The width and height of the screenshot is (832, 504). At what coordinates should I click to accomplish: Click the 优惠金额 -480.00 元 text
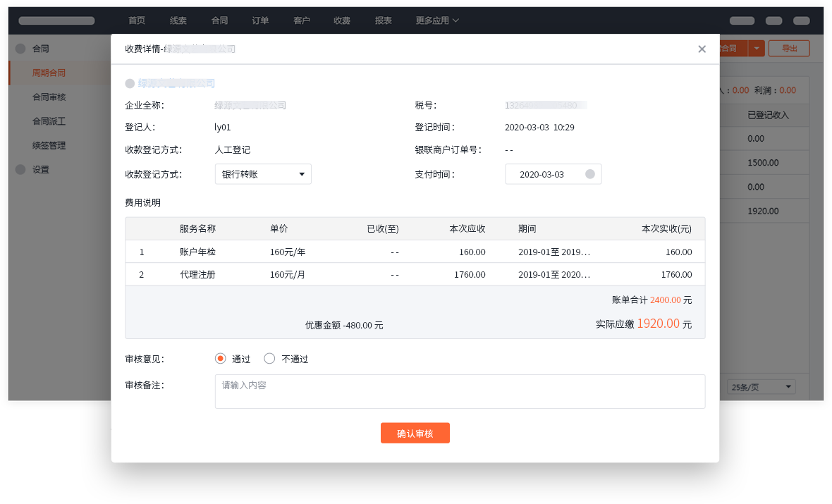tap(344, 325)
